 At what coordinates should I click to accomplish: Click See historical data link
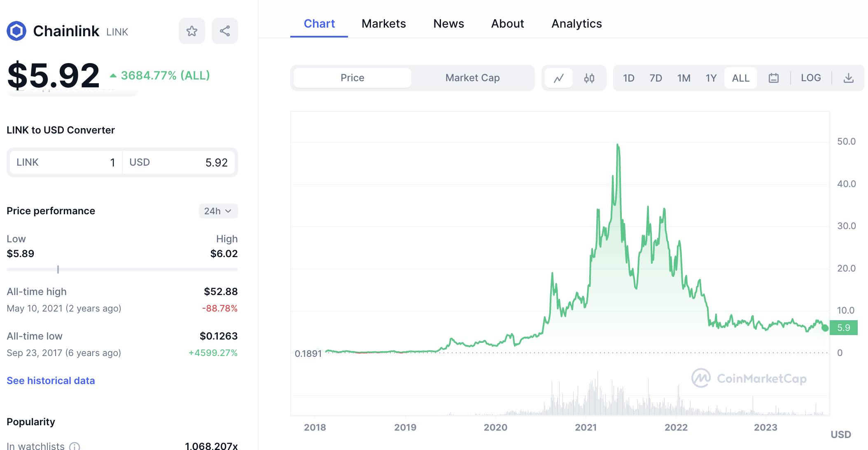point(51,380)
